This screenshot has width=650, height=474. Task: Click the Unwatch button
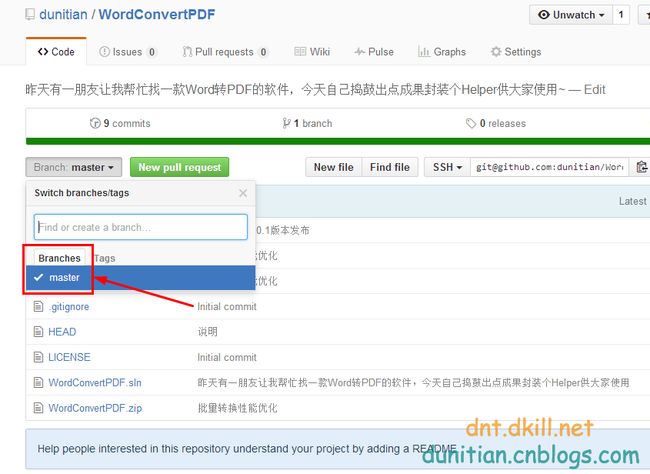pyautogui.click(x=570, y=15)
